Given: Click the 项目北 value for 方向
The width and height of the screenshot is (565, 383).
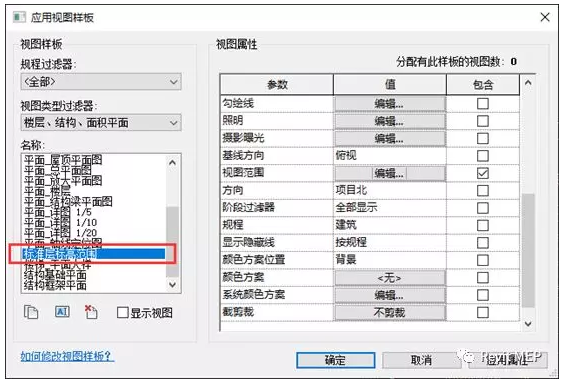Looking at the screenshot, I should point(351,190).
